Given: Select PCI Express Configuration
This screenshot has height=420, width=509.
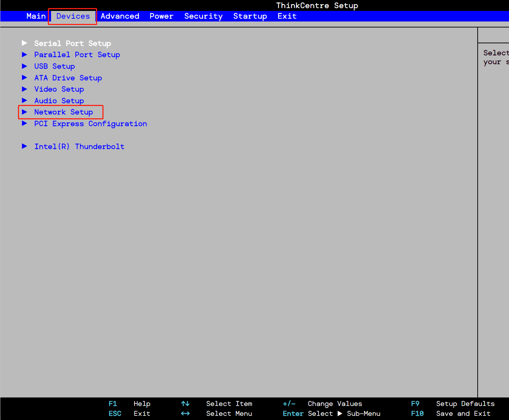Looking at the screenshot, I should [x=90, y=124].
